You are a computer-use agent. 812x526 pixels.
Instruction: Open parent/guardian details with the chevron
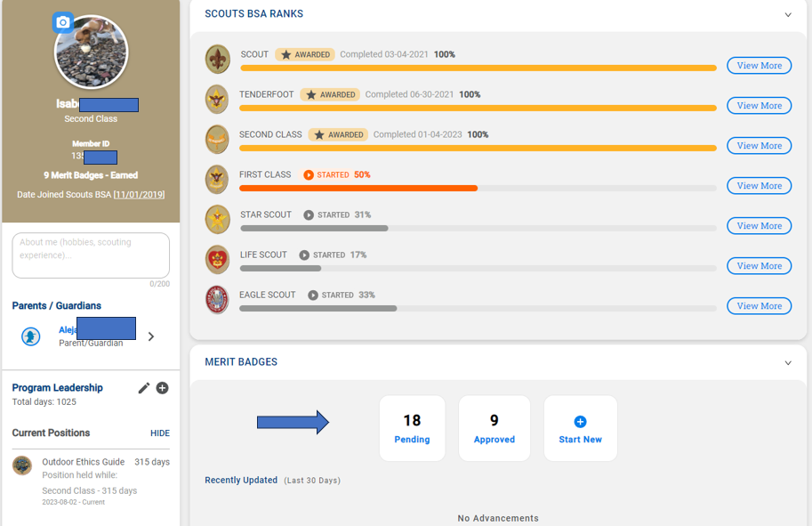pos(151,336)
